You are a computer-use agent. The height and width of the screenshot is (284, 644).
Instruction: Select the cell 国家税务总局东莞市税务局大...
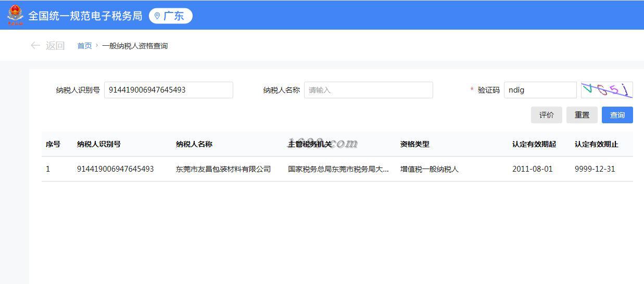pyautogui.click(x=338, y=169)
